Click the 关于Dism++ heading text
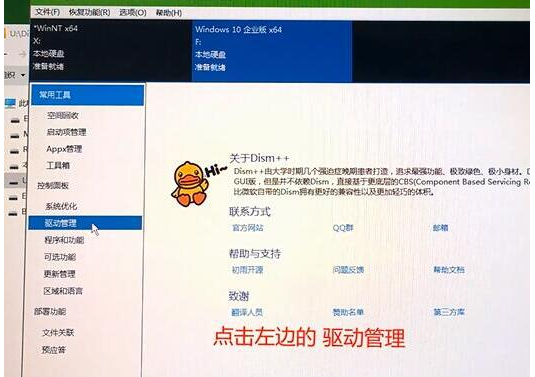The image size is (535, 377). (x=259, y=158)
